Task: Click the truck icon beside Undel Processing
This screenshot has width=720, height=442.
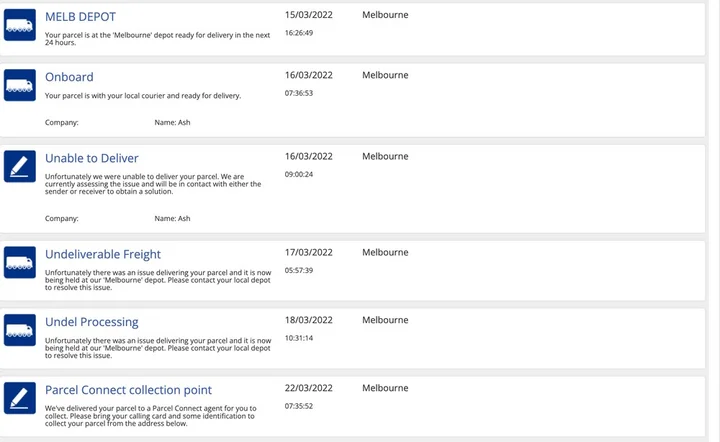Action: coord(20,330)
